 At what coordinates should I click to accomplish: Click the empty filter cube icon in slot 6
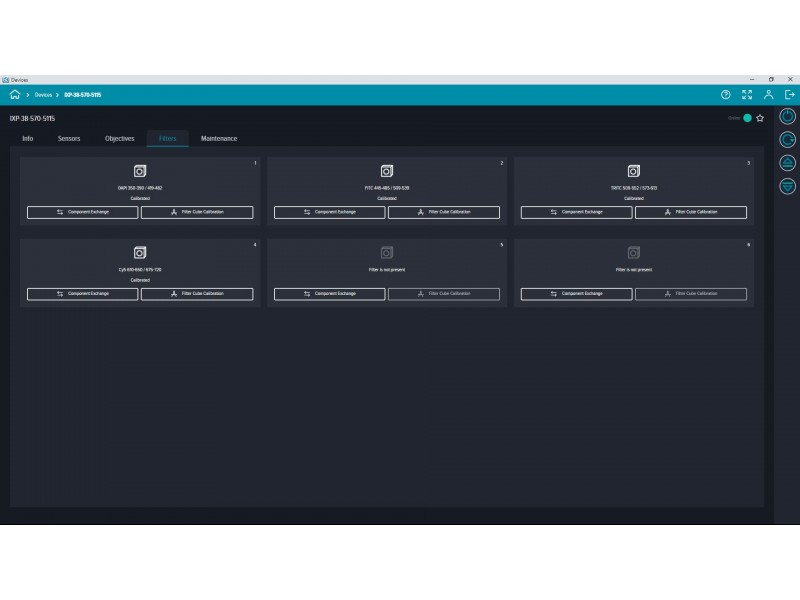[x=634, y=253]
